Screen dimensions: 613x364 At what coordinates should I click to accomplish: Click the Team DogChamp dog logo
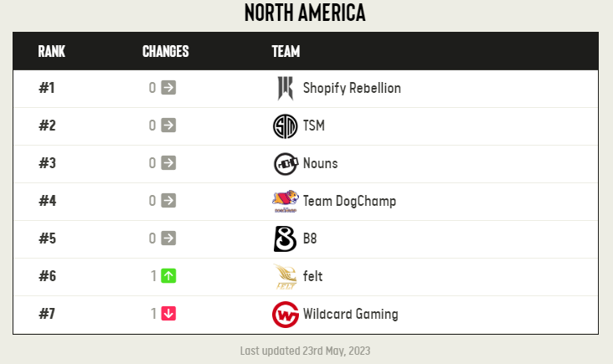click(x=286, y=201)
